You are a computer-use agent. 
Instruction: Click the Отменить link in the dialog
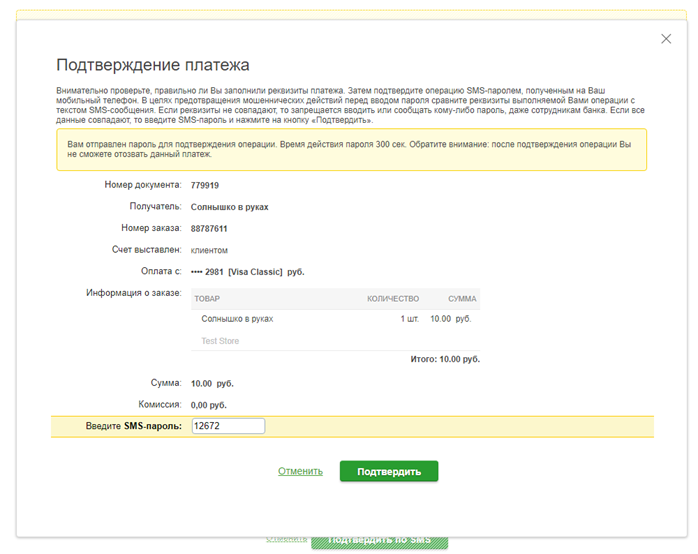(300, 471)
